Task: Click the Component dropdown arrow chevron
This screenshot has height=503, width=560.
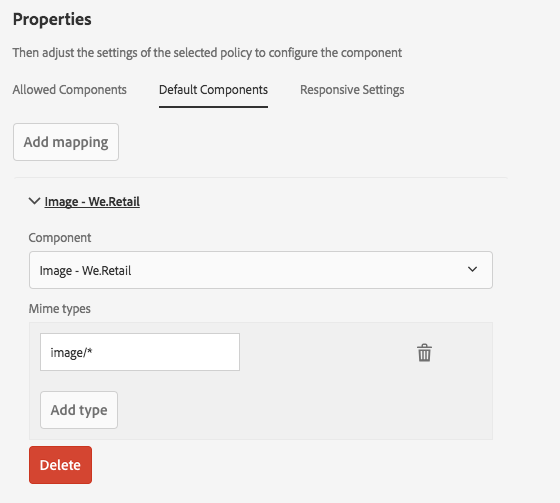Action: point(472,269)
